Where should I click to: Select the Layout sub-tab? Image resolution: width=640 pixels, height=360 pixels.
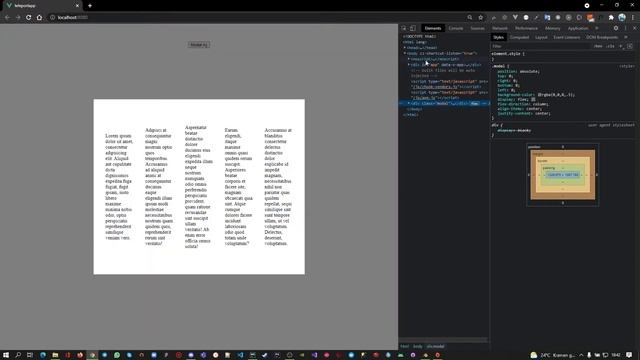click(x=541, y=37)
